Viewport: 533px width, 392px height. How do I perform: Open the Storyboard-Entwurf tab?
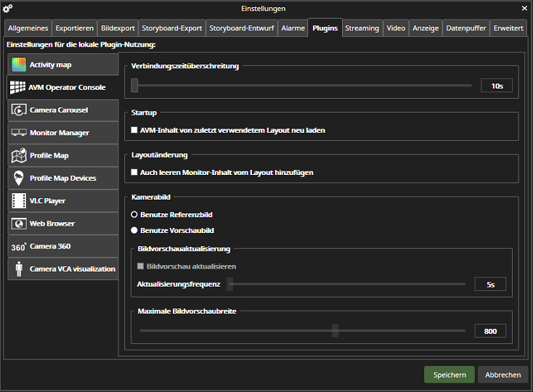[241, 28]
